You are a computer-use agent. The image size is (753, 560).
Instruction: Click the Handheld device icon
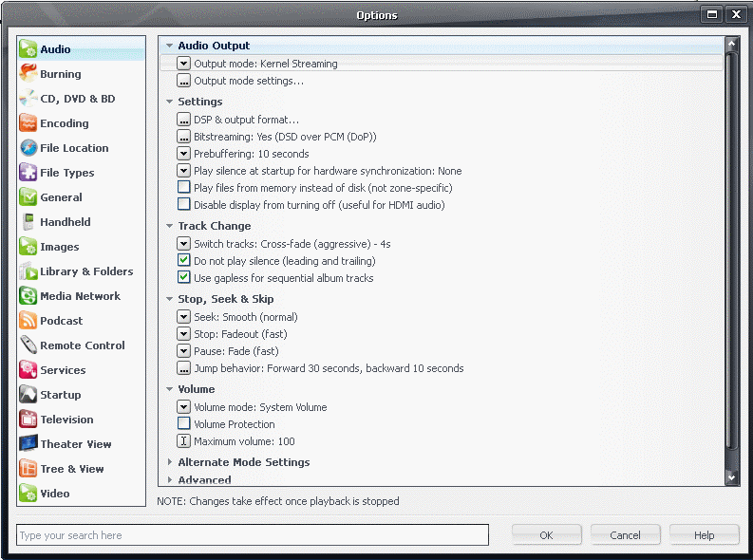point(28,222)
